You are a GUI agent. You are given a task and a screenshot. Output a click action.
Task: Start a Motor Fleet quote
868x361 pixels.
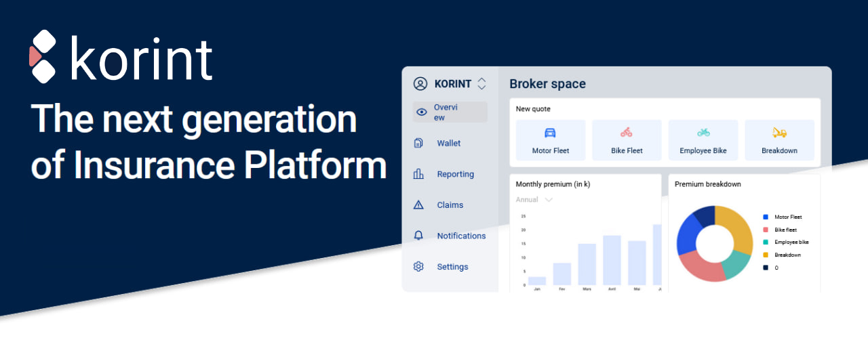(550, 140)
